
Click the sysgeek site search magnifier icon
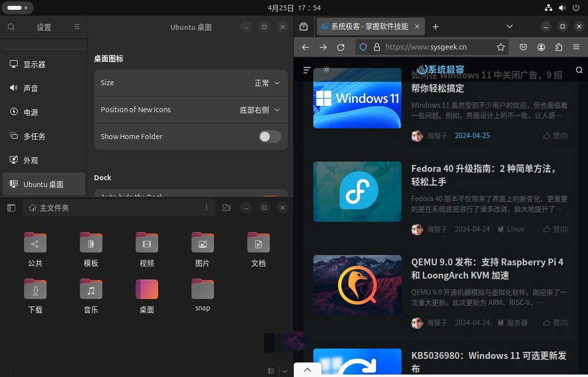click(579, 70)
